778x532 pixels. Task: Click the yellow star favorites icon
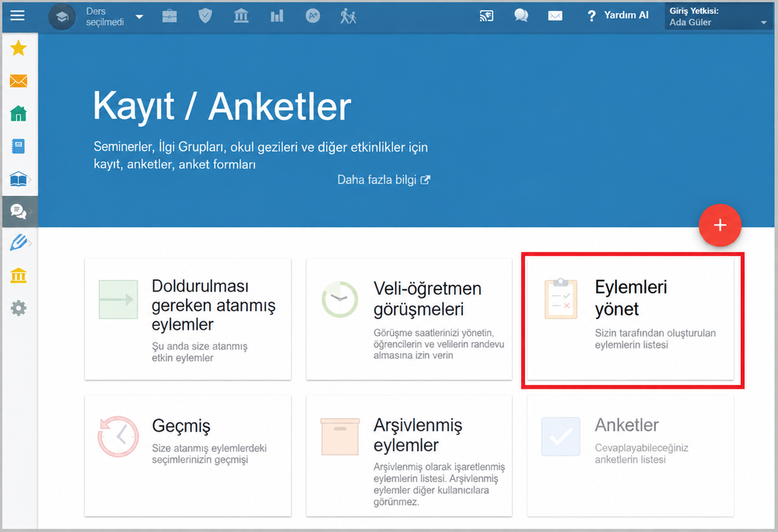(x=19, y=48)
